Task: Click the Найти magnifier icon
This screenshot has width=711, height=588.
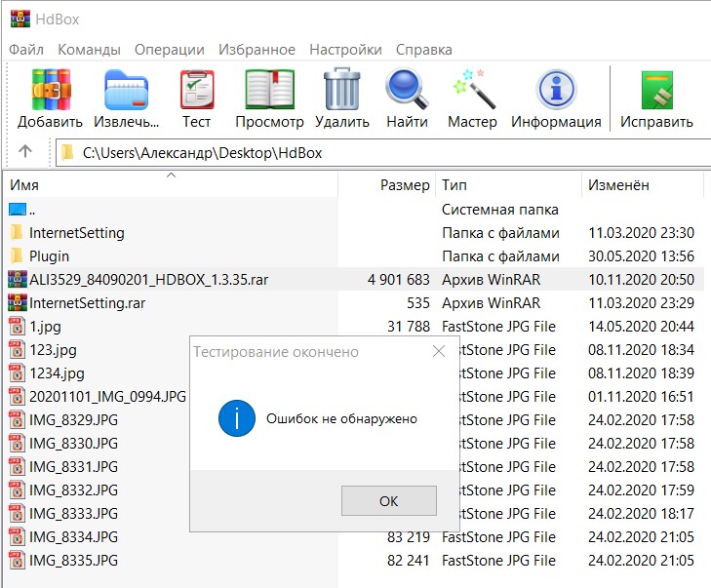Action: (407, 89)
